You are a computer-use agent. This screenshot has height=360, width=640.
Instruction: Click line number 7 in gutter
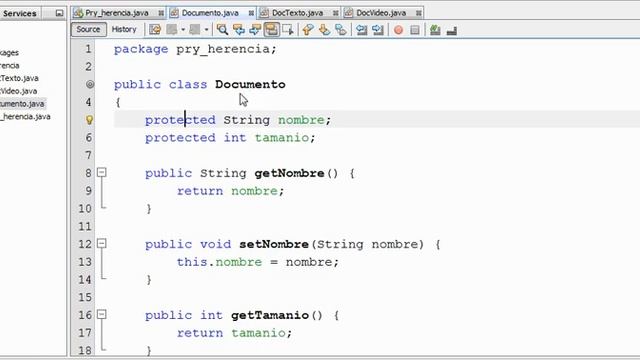pyautogui.click(x=88, y=155)
